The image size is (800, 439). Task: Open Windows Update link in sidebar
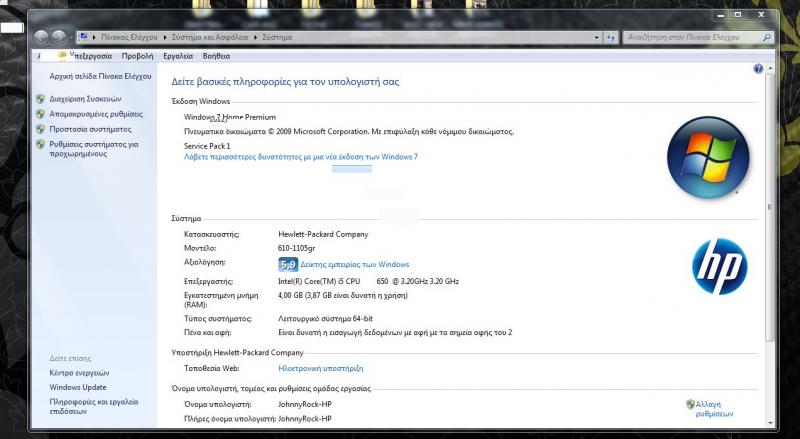(x=78, y=387)
